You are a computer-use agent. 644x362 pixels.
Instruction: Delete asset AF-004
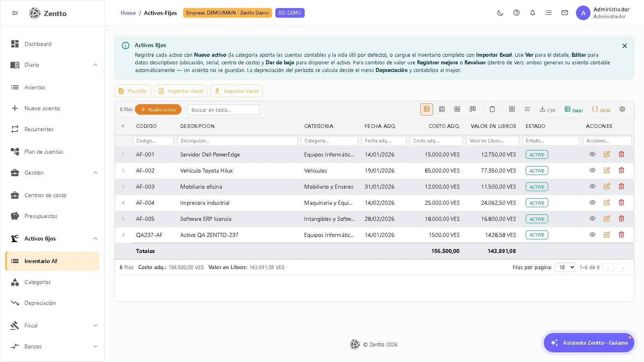click(x=621, y=202)
